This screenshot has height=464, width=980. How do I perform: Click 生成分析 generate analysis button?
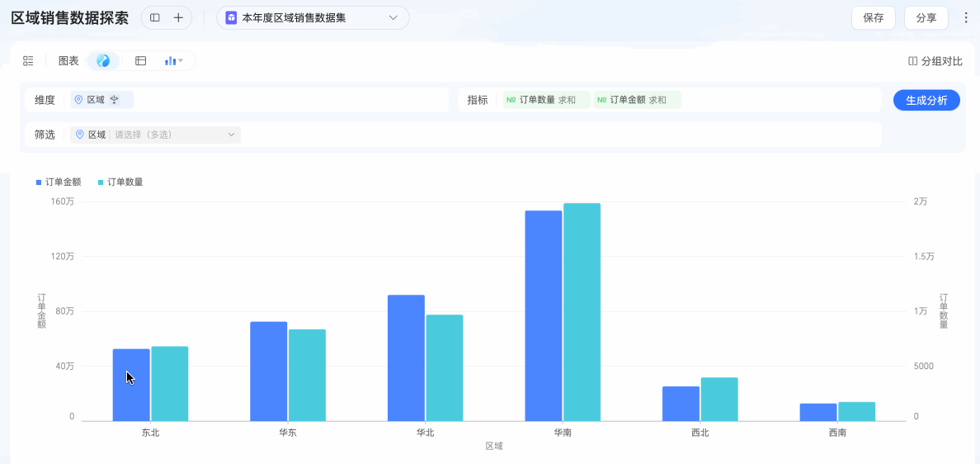tap(926, 100)
